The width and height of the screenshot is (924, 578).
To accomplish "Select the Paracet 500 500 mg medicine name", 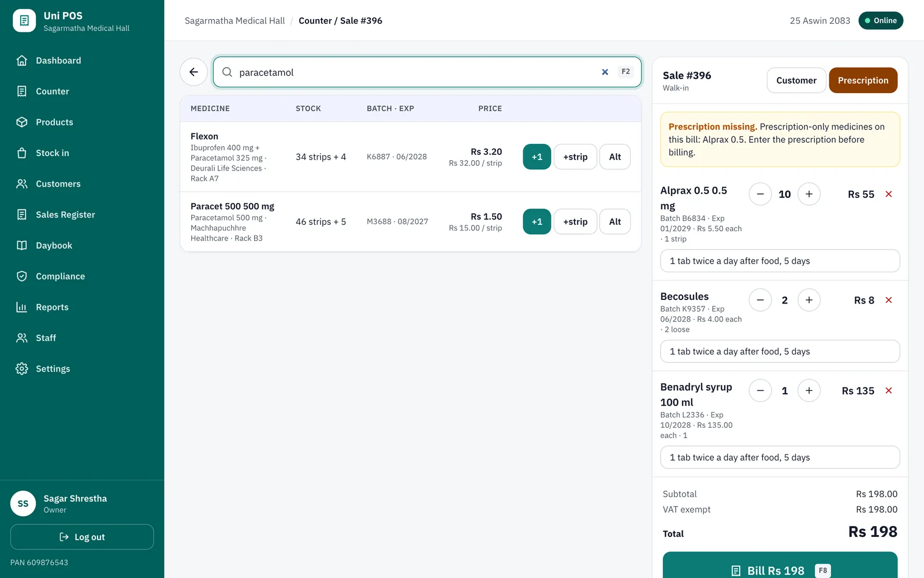I will (x=232, y=206).
